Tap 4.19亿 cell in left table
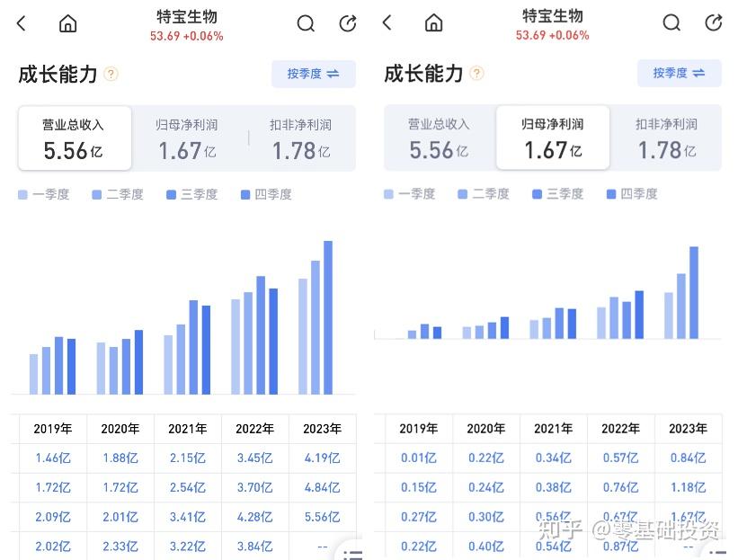 [322, 458]
